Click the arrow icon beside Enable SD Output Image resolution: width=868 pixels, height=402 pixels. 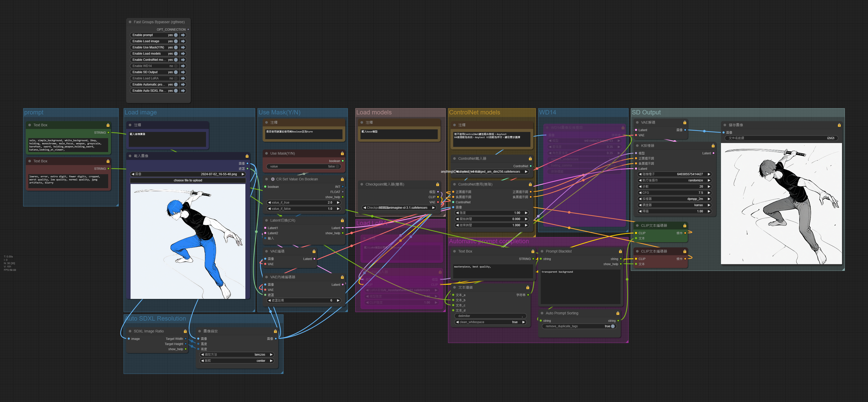click(183, 72)
